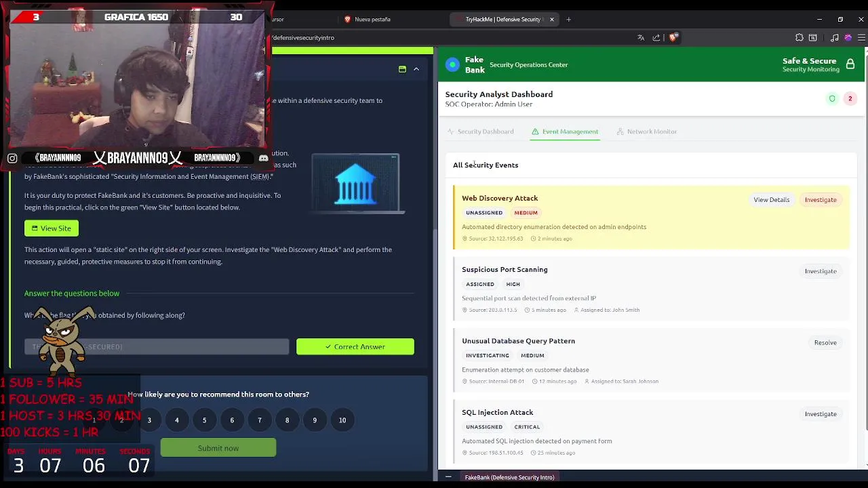This screenshot has height=488, width=868.
Task: Open the music note playlist icon
Action: tap(835, 37)
